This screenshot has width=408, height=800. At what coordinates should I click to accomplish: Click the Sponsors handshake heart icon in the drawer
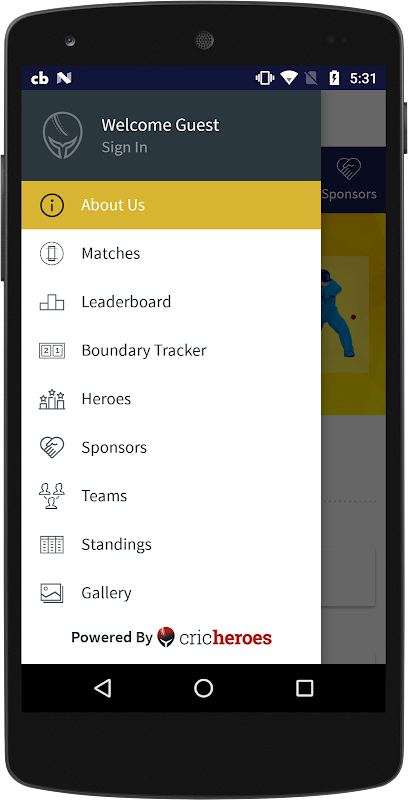click(x=52, y=447)
